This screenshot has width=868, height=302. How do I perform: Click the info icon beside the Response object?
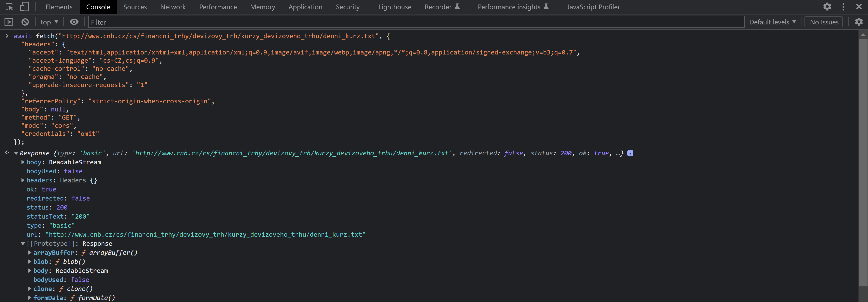pyautogui.click(x=630, y=153)
